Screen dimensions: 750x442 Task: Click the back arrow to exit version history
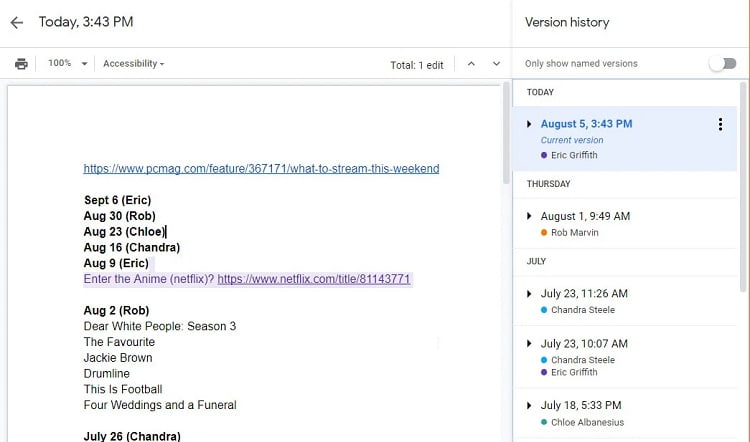[16, 22]
